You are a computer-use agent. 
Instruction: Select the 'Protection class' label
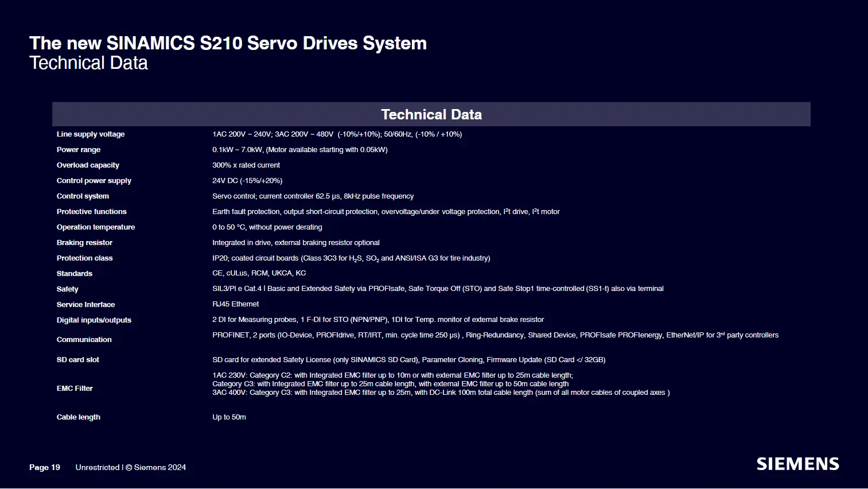84,258
